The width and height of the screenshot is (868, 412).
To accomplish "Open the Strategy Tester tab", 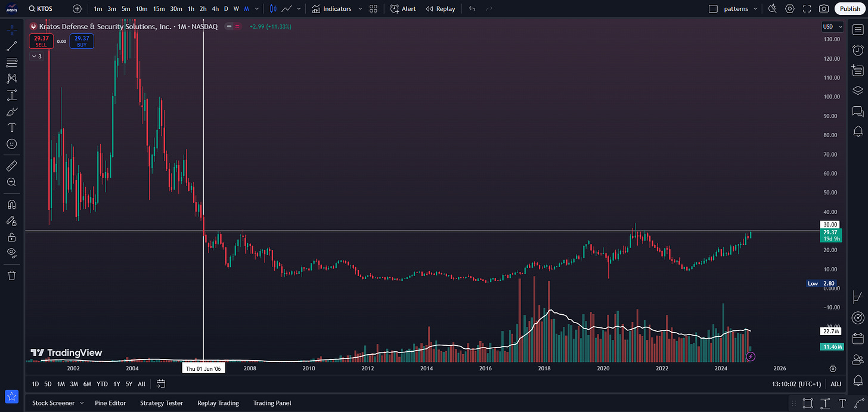I will [162, 403].
